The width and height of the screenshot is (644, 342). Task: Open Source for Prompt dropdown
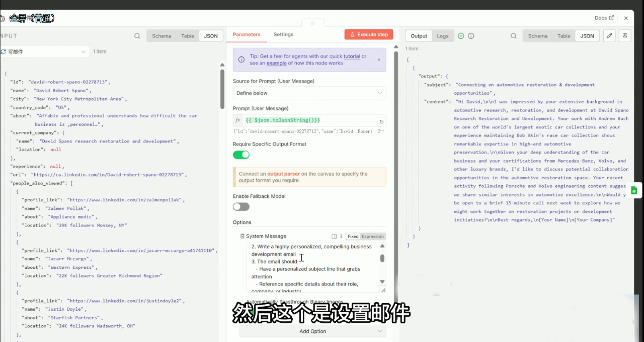click(309, 93)
